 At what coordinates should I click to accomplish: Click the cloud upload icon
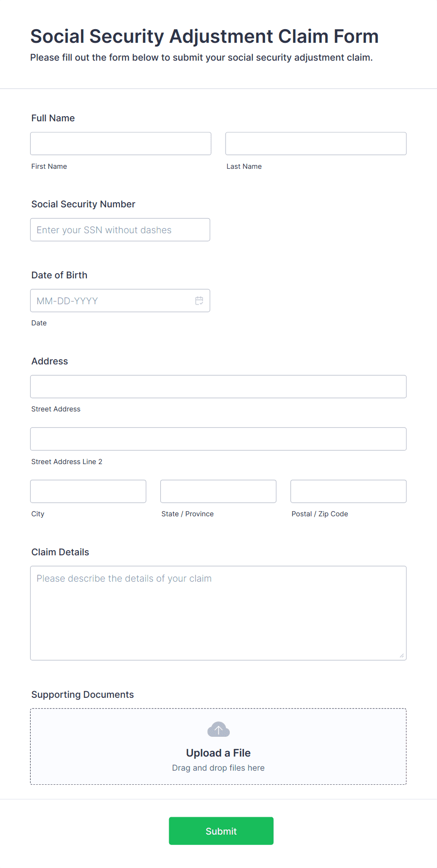[218, 729]
